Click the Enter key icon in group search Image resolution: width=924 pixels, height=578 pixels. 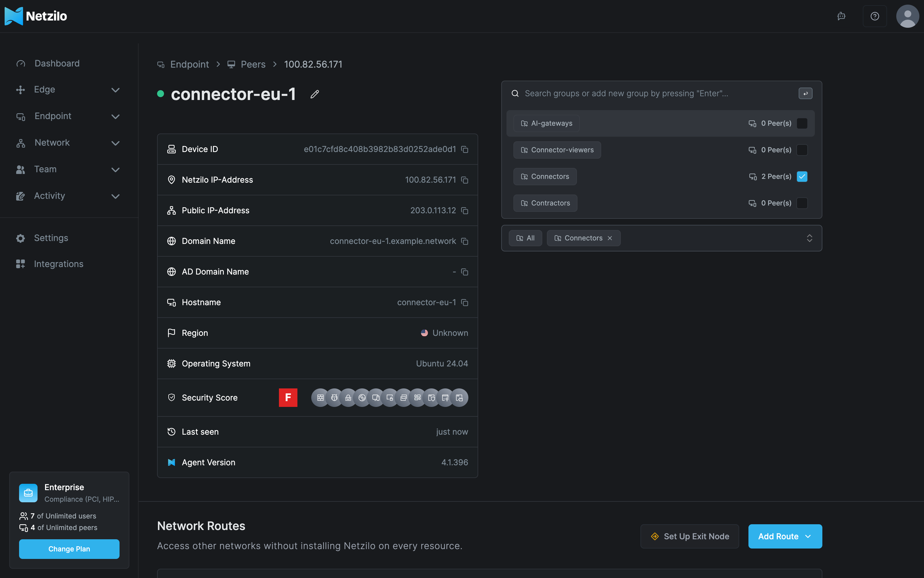805,93
